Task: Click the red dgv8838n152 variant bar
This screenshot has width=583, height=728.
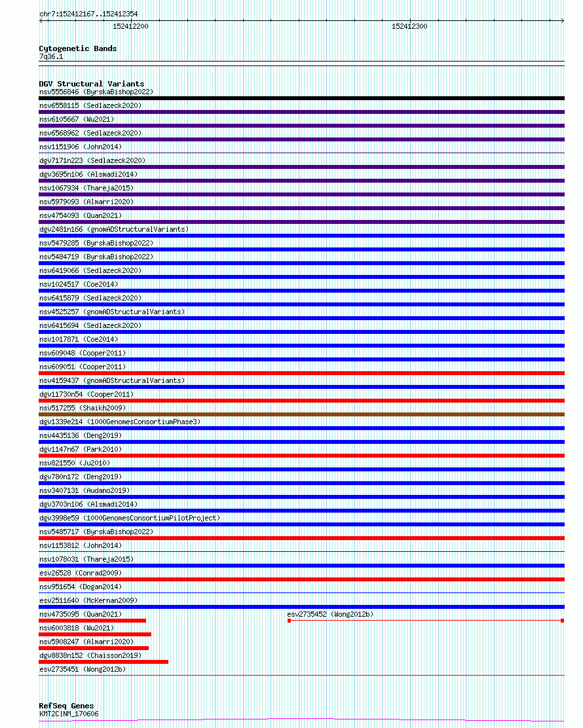Action: pos(103,662)
